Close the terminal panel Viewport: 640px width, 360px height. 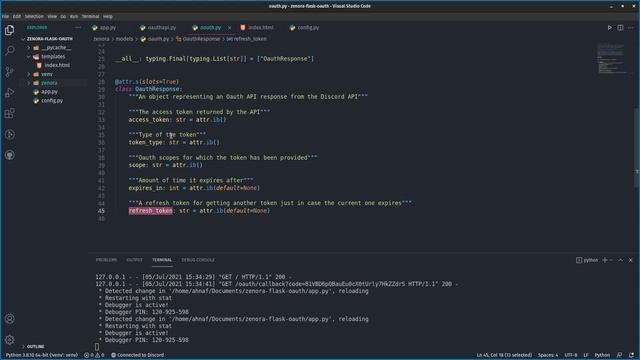click(631, 260)
